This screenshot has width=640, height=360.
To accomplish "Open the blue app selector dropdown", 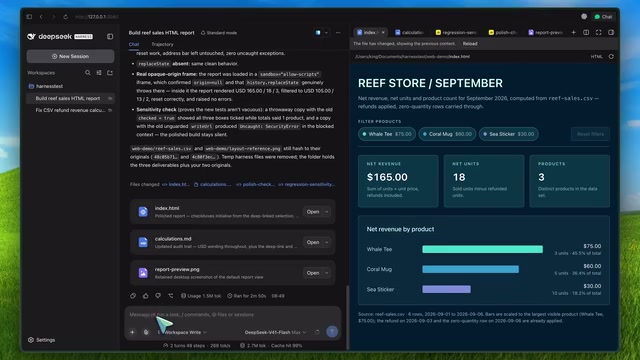I will point(321,33).
